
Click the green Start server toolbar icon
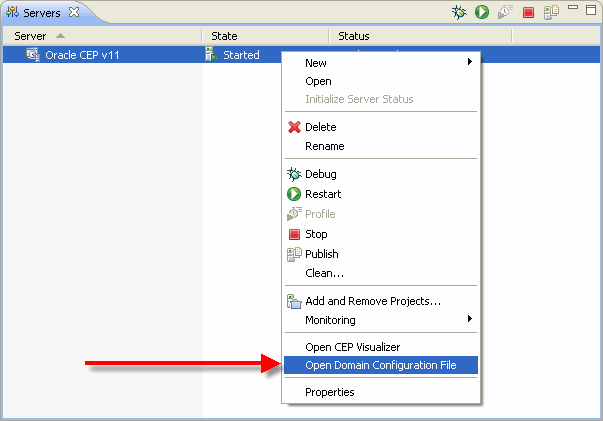pos(481,12)
